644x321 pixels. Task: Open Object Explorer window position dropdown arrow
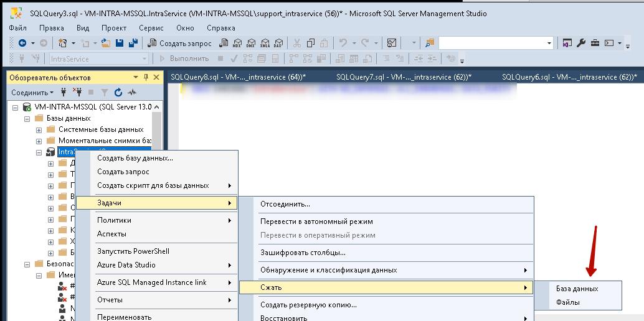click(136, 77)
